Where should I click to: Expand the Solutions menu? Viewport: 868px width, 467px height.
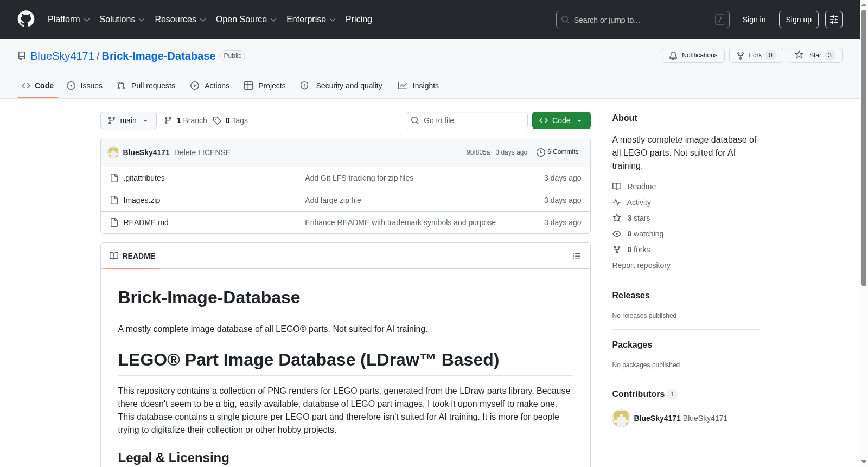click(x=122, y=20)
